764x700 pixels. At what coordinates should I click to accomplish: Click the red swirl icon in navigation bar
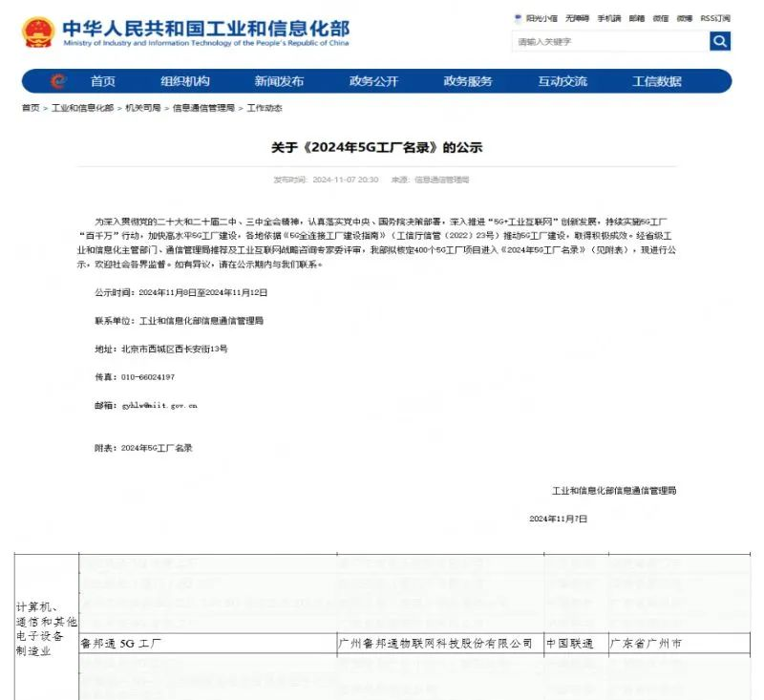pos(59,81)
